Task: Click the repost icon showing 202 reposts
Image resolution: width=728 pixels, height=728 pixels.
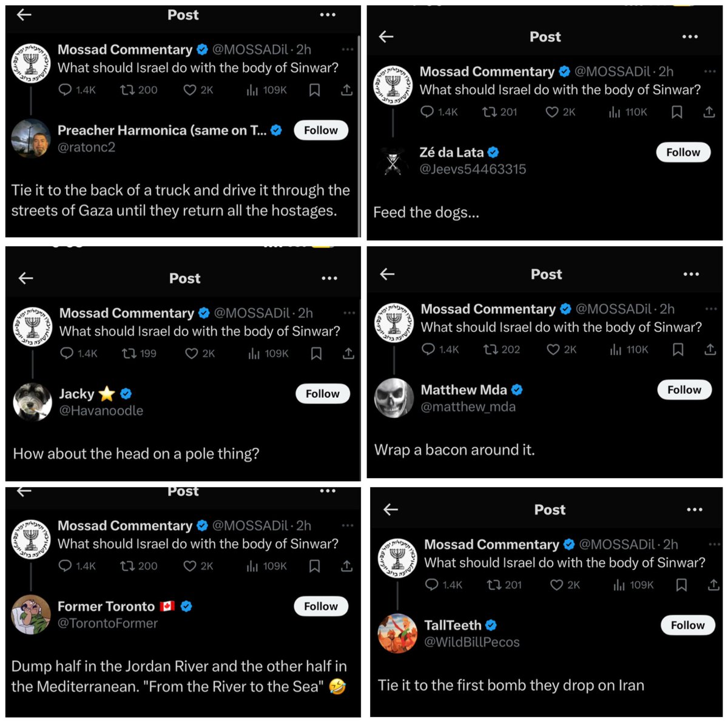Action: coord(490,349)
